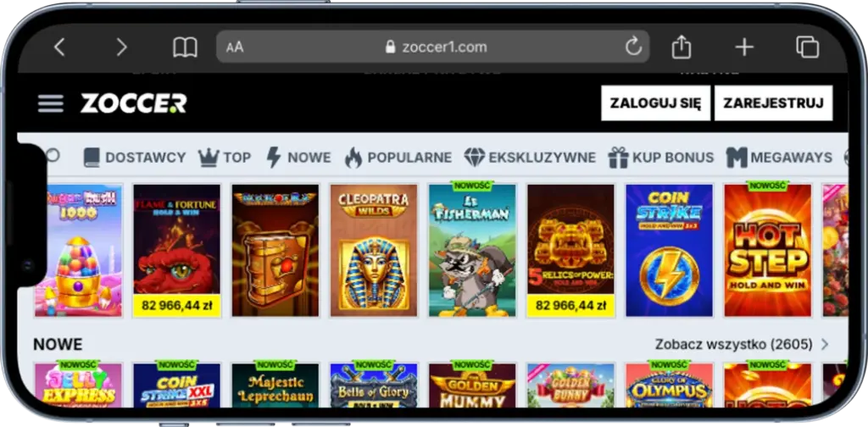
Task: Open the MEGAWAYS category
Action: pos(779,158)
